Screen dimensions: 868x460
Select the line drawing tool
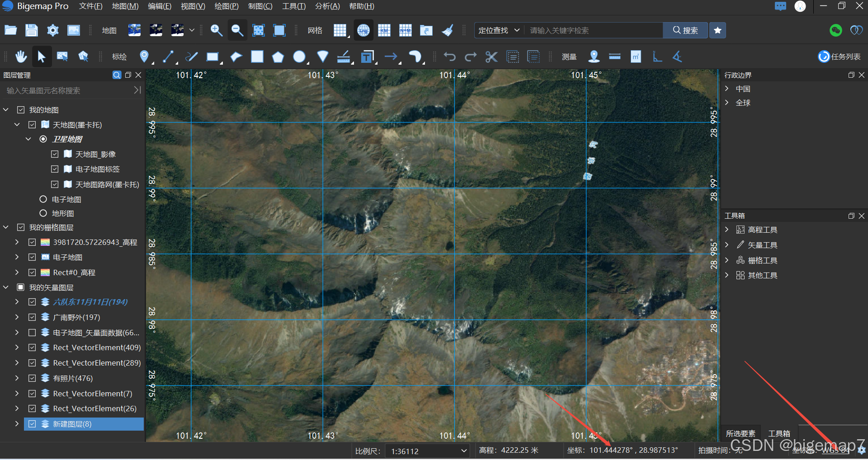coord(168,56)
